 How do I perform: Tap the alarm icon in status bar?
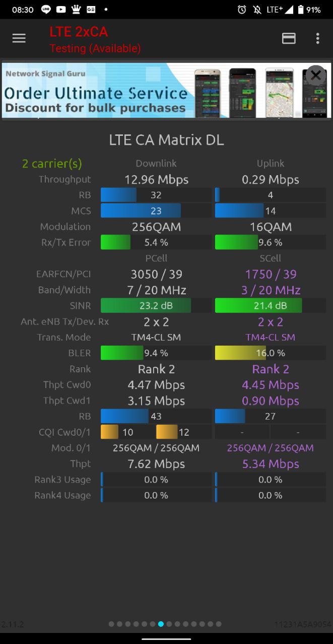(242, 10)
